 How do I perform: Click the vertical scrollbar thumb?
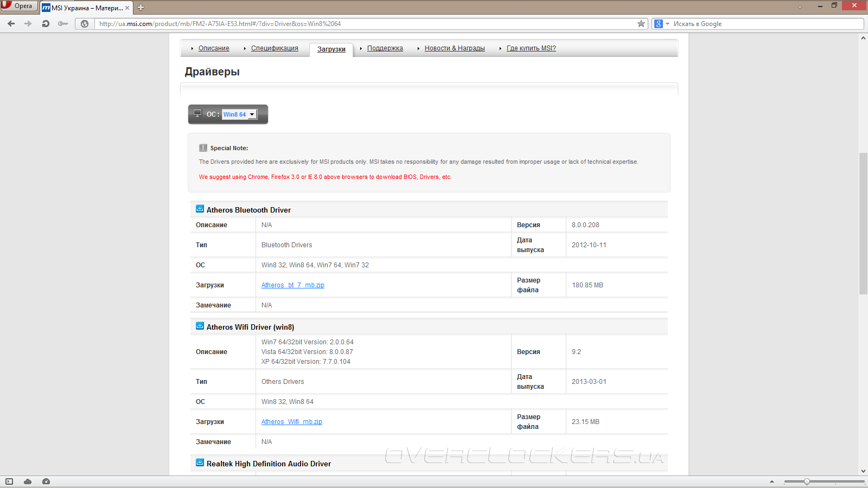click(x=863, y=223)
